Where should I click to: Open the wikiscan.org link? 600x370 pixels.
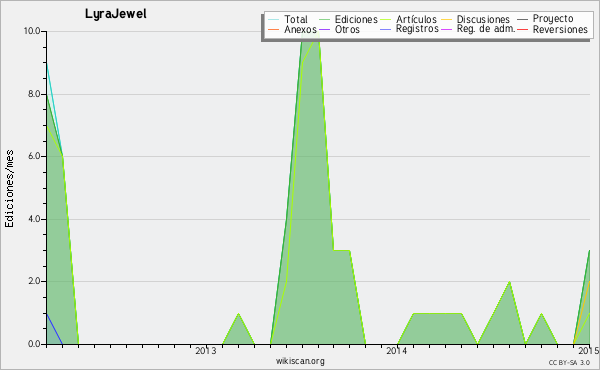300,361
